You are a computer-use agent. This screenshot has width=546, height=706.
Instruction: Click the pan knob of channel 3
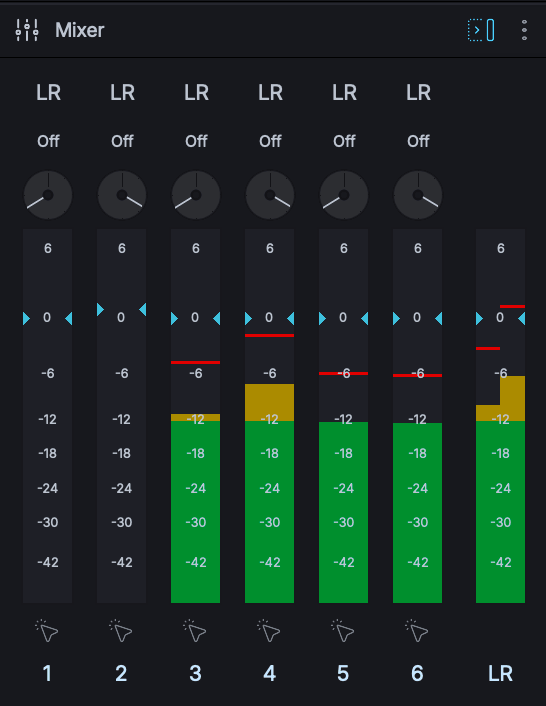coord(196,195)
